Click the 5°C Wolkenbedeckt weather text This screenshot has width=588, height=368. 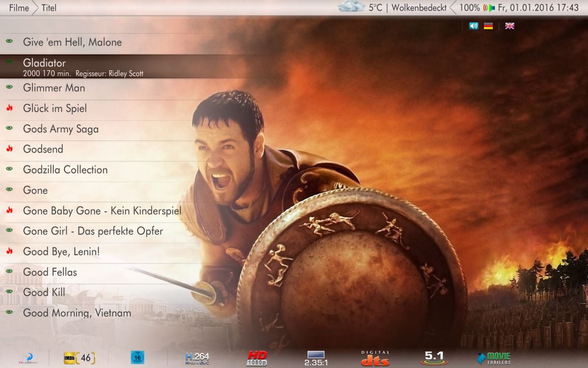pos(408,7)
